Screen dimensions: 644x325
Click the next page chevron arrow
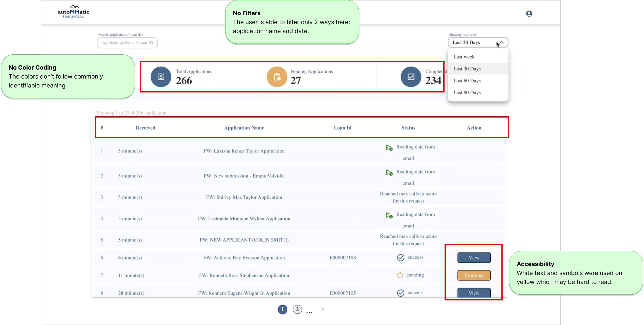(323, 309)
